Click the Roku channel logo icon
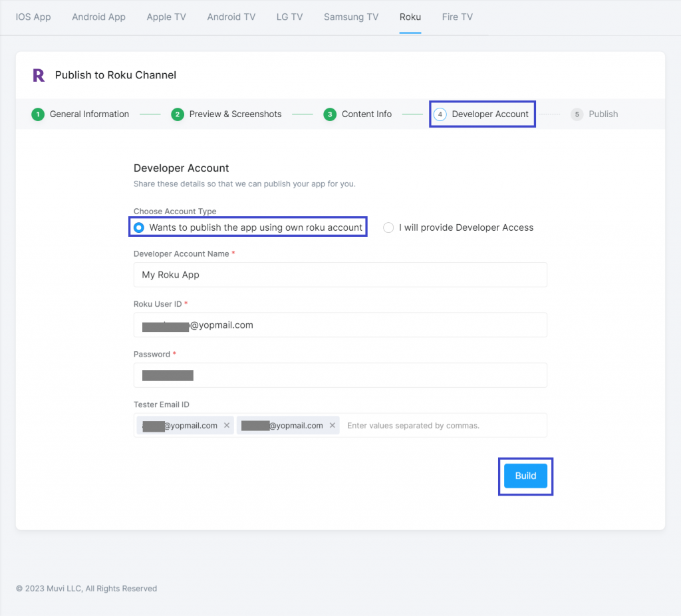 [x=39, y=75]
